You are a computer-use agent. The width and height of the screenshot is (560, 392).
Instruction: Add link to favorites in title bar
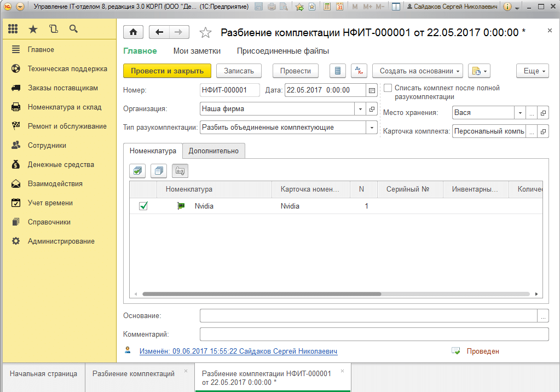point(299,7)
